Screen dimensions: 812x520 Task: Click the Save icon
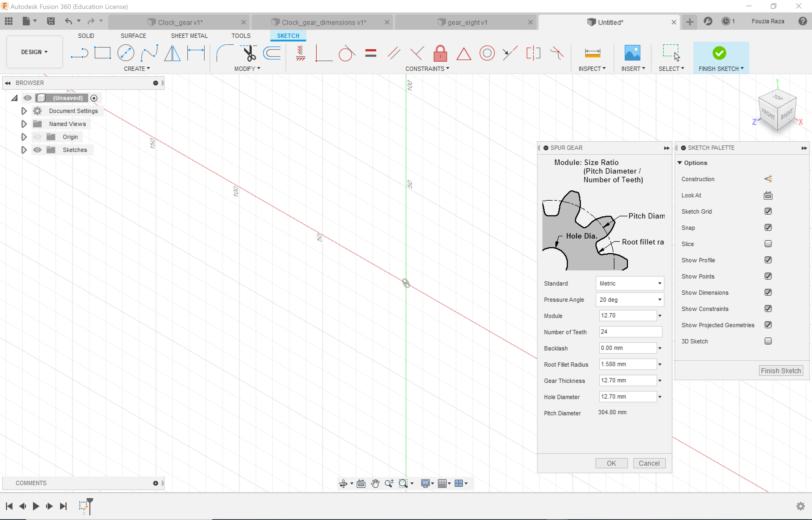click(51, 21)
